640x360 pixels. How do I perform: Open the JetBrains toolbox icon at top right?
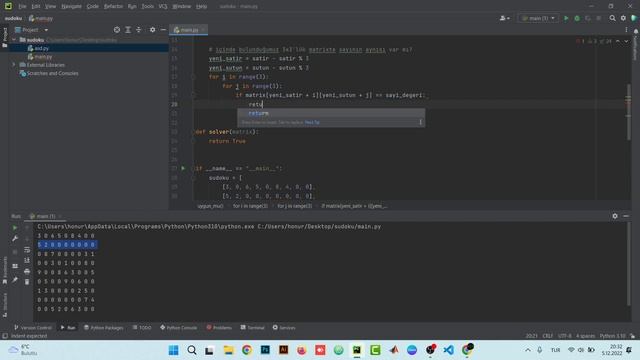(634, 18)
